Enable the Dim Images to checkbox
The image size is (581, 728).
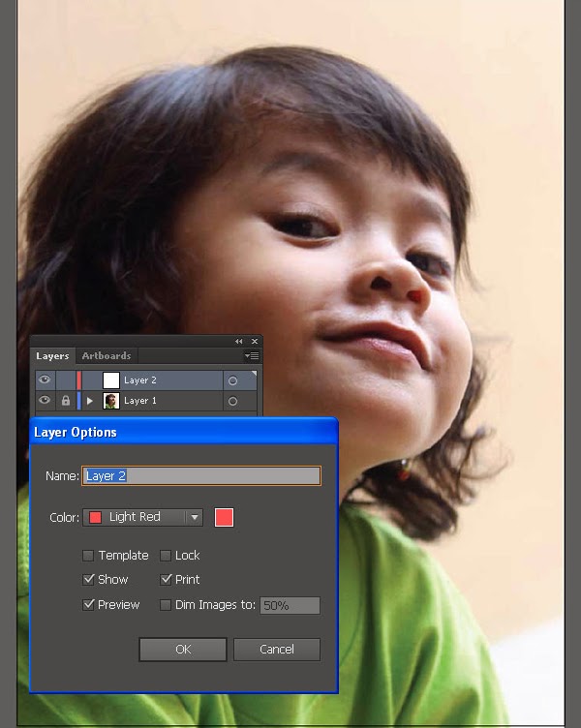[x=166, y=605]
